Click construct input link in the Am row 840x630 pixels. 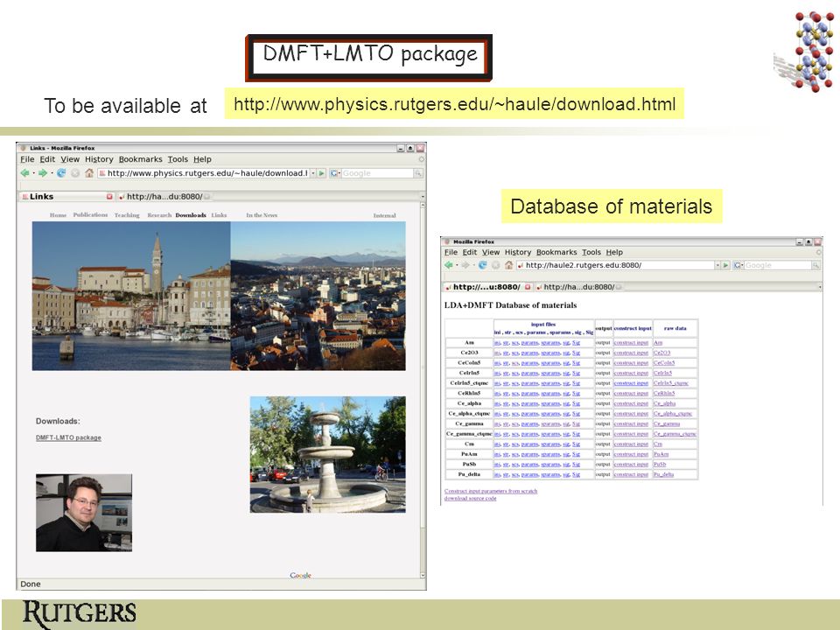(x=631, y=343)
